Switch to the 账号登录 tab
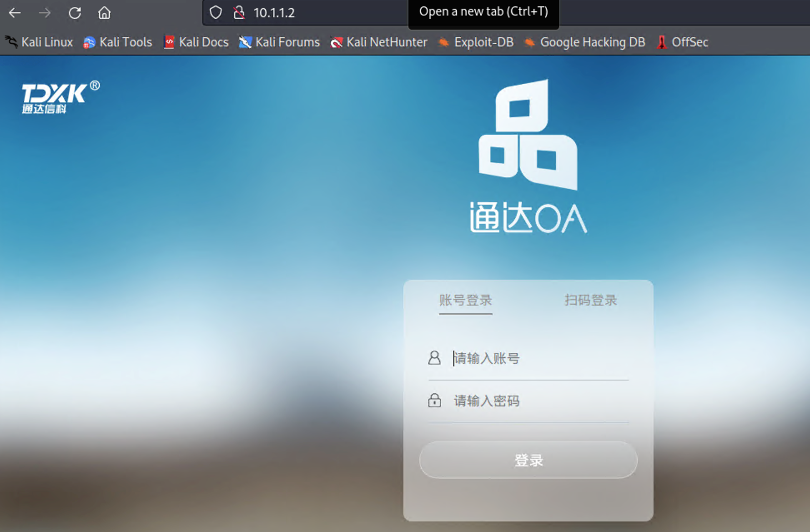 click(465, 300)
